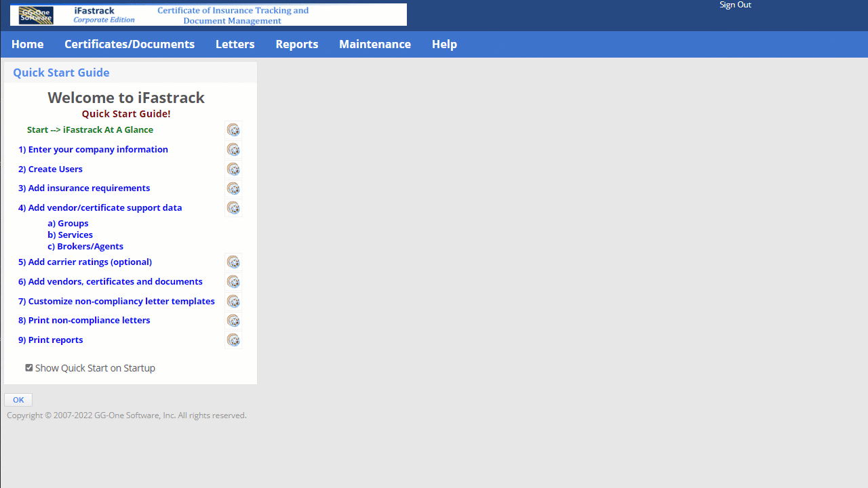Click the icon next to Enter your company information
Screen dimensions: 868x488
(233, 150)
